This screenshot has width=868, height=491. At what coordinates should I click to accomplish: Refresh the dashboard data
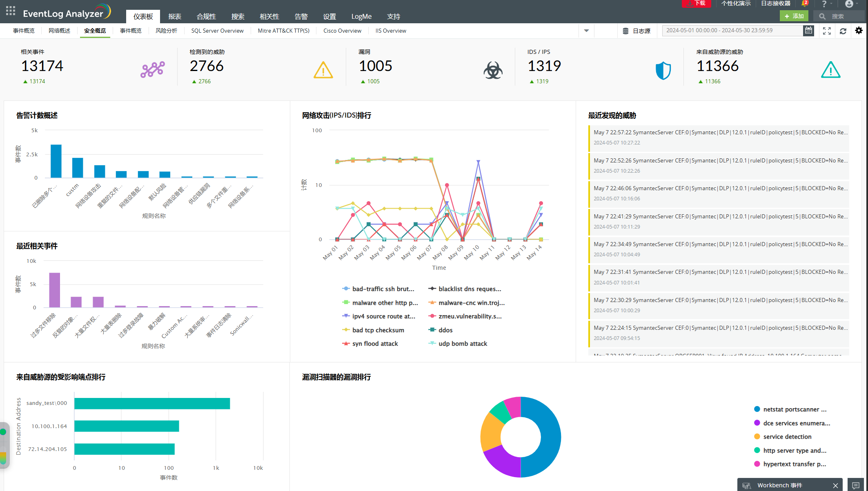click(x=843, y=31)
